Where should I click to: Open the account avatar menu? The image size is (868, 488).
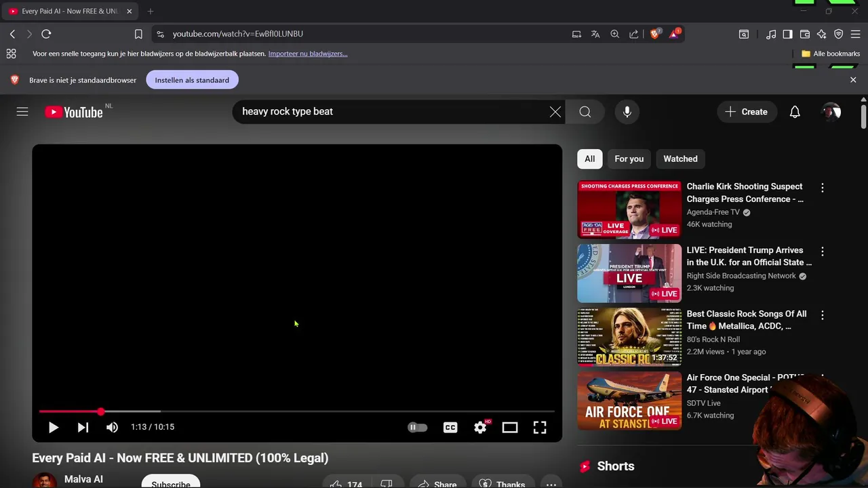831,112
